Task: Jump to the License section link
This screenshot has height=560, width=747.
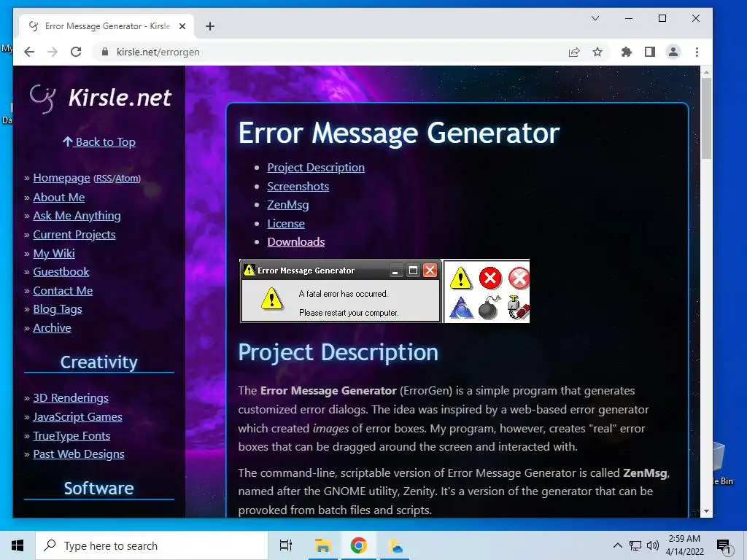Action: 286,223
